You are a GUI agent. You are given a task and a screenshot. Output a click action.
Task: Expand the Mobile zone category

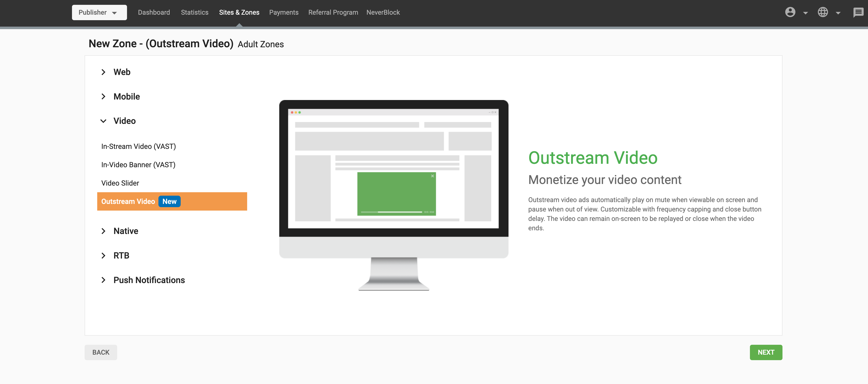pyautogui.click(x=126, y=96)
